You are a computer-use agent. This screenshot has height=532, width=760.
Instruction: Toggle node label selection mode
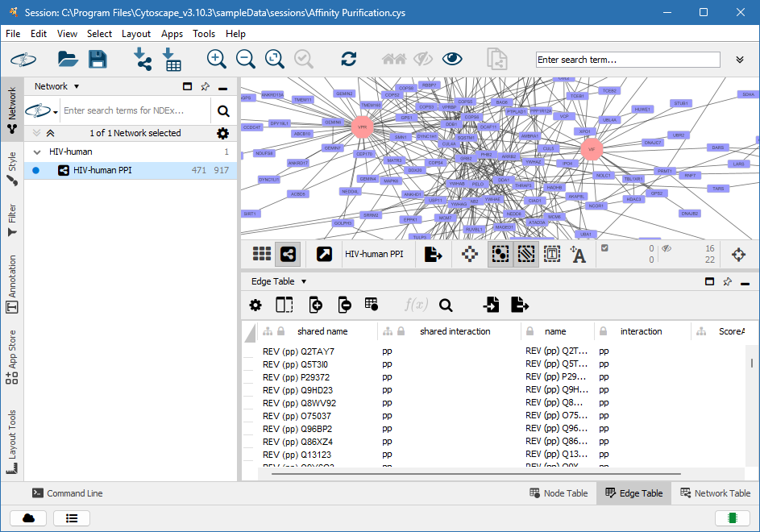pos(578,254)
